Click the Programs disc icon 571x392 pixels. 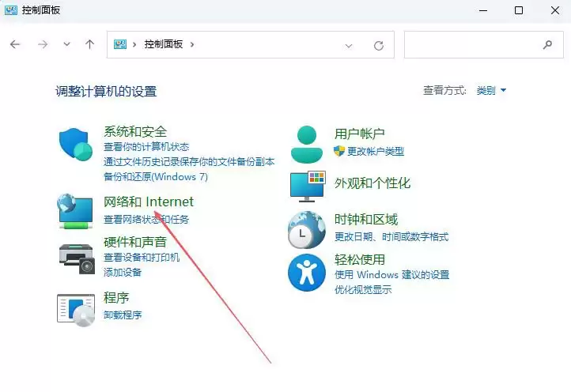click(76, 310)
